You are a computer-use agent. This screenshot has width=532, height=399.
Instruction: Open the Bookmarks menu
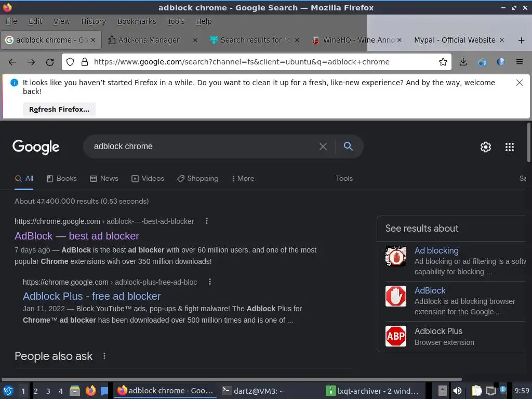pyautogui.click(x=137, y=21)
